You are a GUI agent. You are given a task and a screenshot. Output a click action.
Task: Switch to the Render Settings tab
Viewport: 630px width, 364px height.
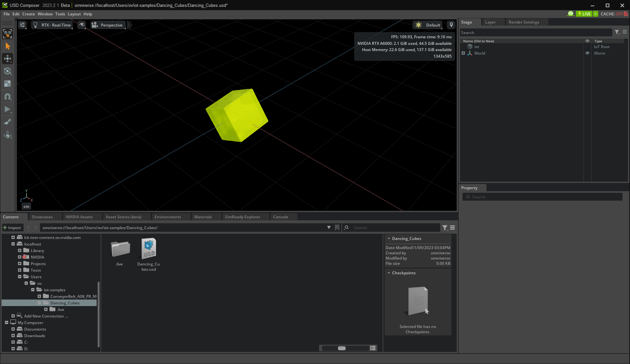pos(524,22)
